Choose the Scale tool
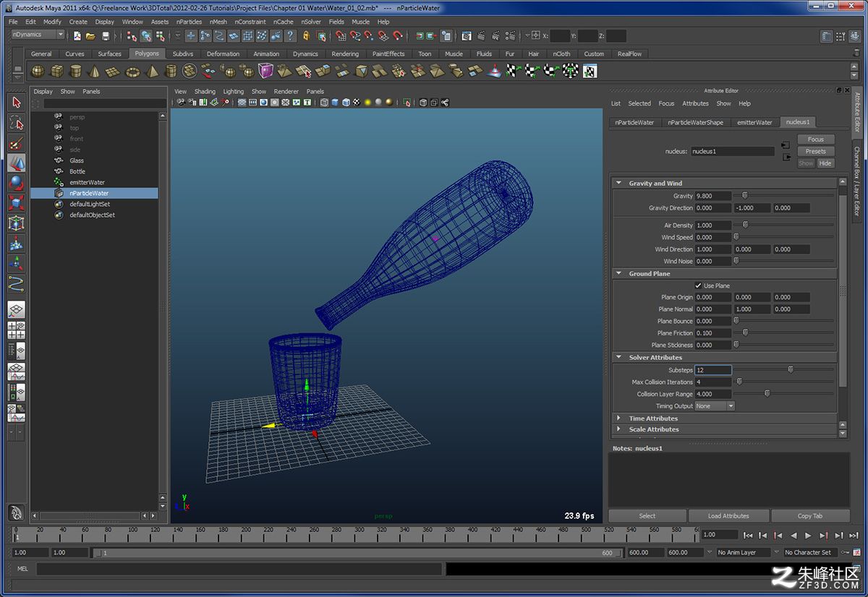 (16, 203)
